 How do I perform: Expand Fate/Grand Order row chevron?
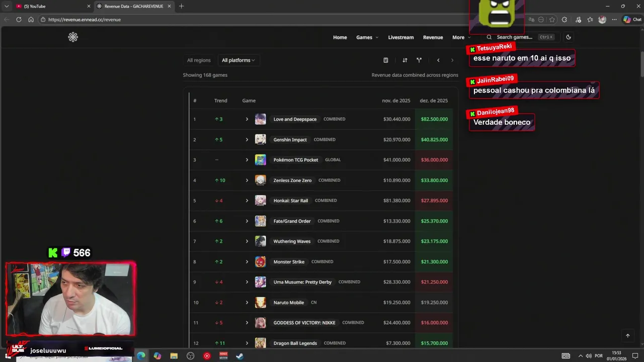247,221
